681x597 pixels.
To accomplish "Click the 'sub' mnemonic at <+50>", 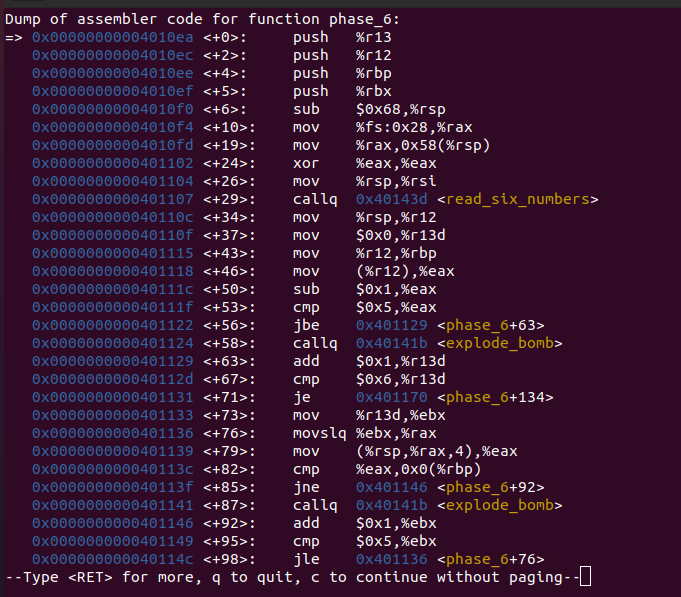I will [306, 290].
